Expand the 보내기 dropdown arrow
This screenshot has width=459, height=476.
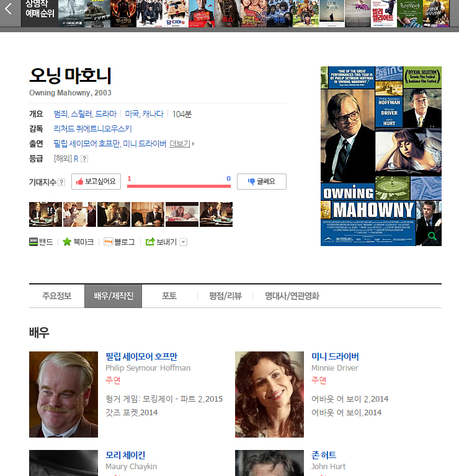(x=183, y=242)
